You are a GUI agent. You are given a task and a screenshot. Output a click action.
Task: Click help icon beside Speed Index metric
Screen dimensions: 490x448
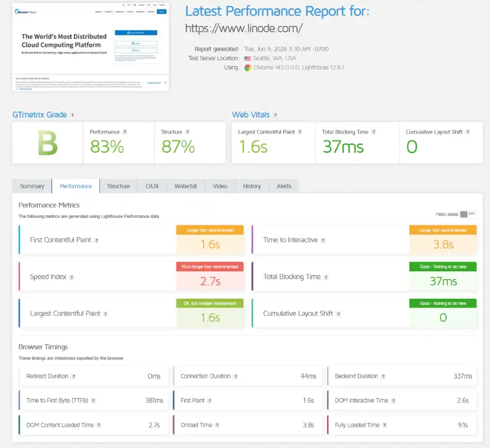pos(72,277)
